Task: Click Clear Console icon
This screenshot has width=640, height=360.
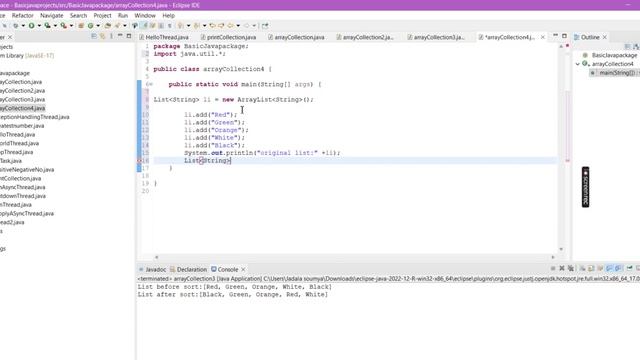Action: click(x=582, y=268)
